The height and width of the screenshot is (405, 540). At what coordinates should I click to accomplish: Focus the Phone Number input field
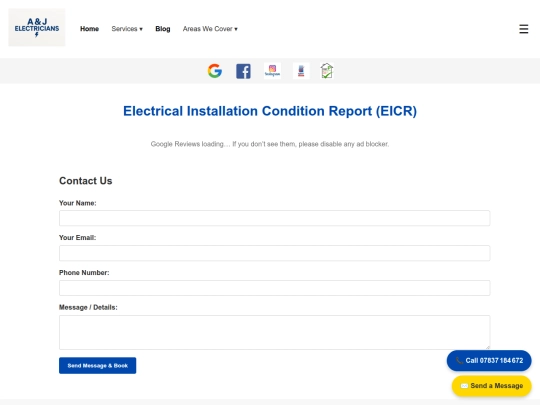(274, 288)
